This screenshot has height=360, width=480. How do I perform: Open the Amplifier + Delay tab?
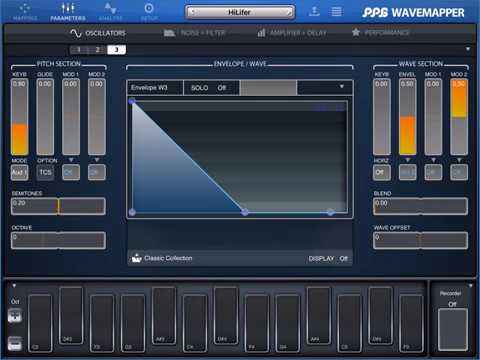coord(292,33)
